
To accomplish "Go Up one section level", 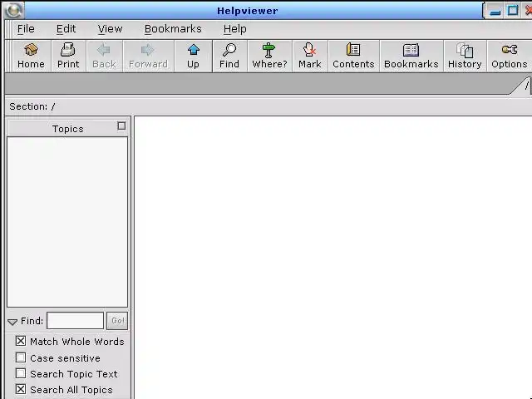I will (193, 56).
